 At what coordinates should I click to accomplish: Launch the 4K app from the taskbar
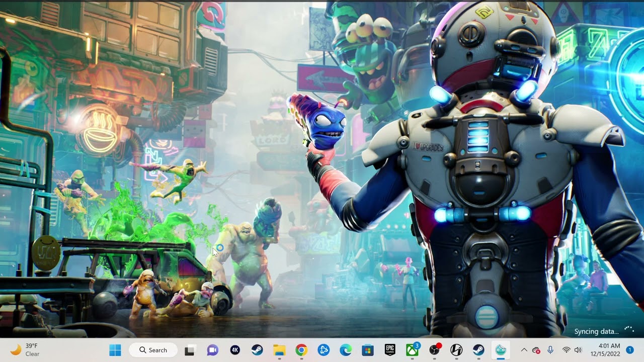(x=235, y=350)
